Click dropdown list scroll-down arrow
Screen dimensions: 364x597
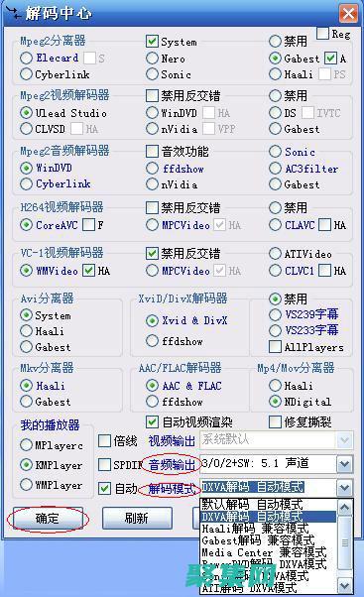[x=345, y=586]
